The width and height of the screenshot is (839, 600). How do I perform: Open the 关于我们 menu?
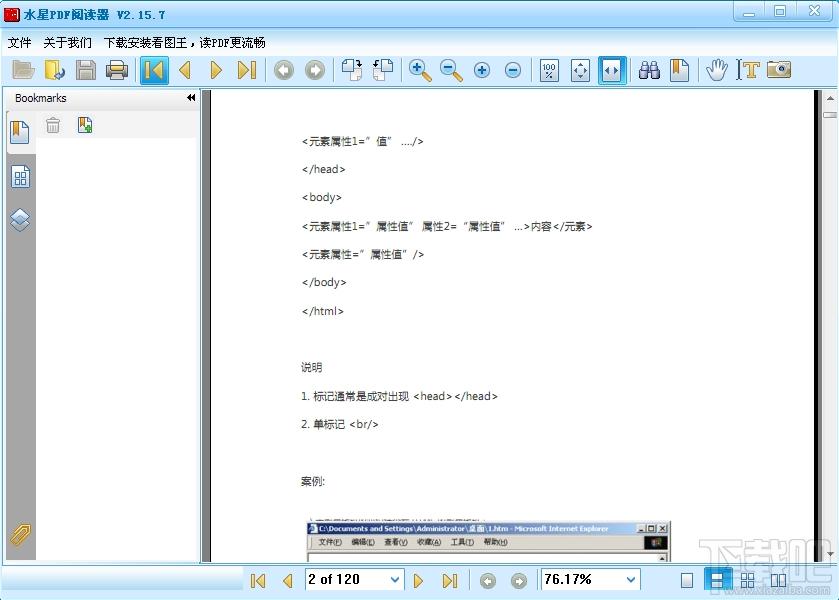point(67,42)
